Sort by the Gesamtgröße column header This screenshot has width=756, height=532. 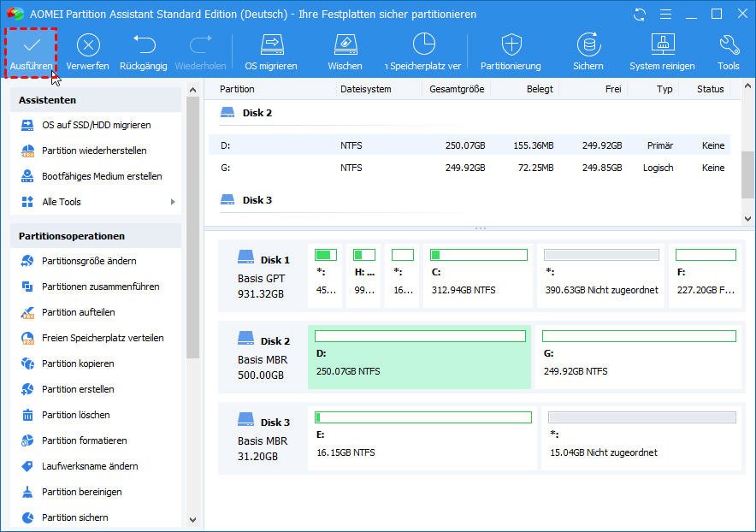[457, 89]
